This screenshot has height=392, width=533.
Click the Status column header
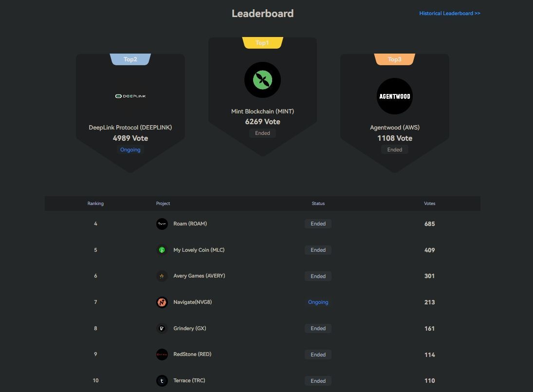[318, 204]
